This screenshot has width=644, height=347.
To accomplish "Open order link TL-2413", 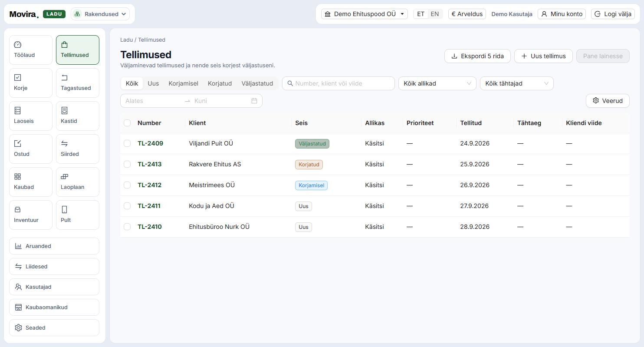I will pos(149,164).
